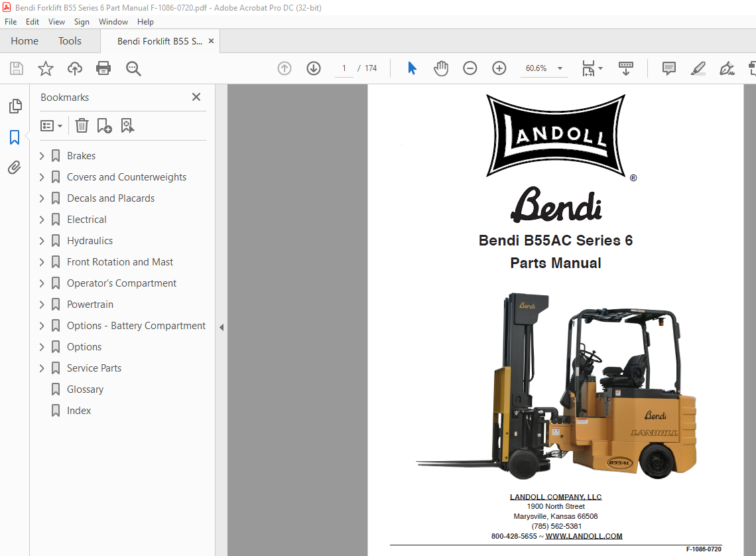The image size is (756, 556).
Task: Print the document
Action: click(x=103, y=68)
